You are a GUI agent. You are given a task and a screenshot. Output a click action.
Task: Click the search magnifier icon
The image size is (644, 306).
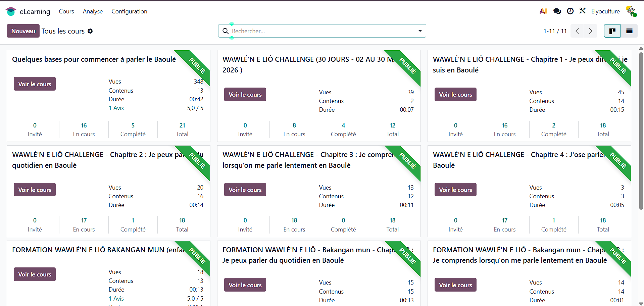[x=226, y=31]
